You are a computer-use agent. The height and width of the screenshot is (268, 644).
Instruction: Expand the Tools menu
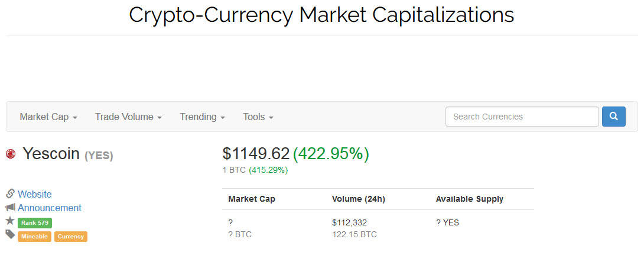[258, 117]
